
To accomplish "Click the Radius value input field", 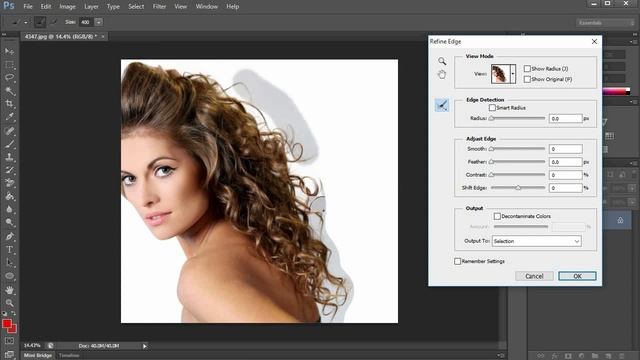I will click(566, 118).
